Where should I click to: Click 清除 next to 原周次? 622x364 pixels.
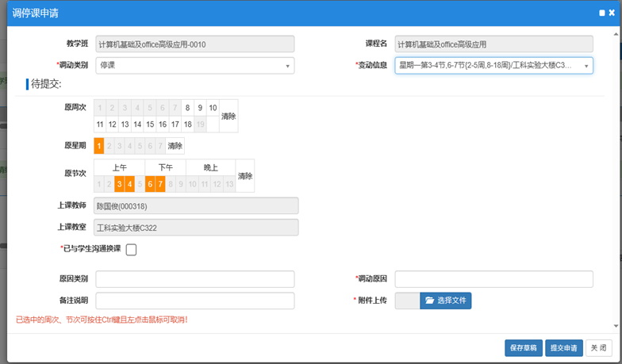pos(228,116)
